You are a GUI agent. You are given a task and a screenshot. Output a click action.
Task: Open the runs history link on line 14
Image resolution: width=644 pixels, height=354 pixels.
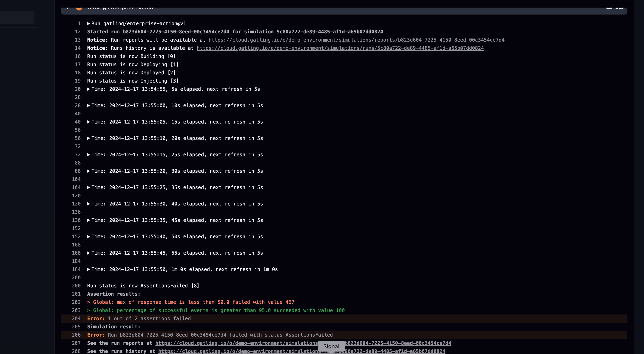(x=340, y=48)
